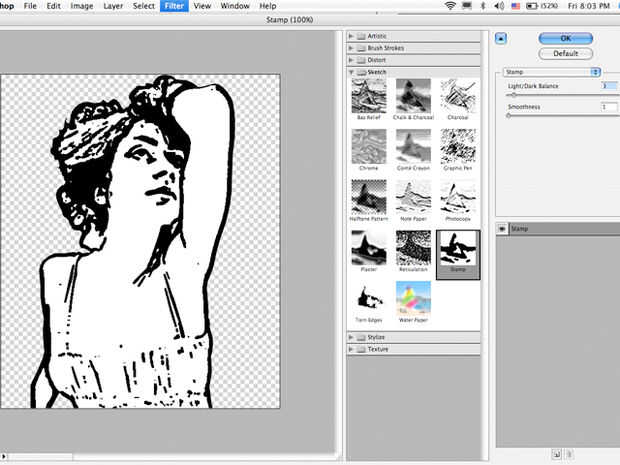
Task: Click the Water Paper filter icon
Action: point(414,298)
